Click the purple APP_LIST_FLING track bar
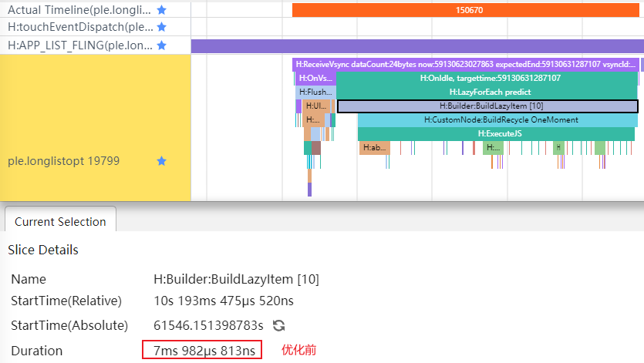Image resolution: width=644 pixels, height=363 pixels. pos(416,45)
